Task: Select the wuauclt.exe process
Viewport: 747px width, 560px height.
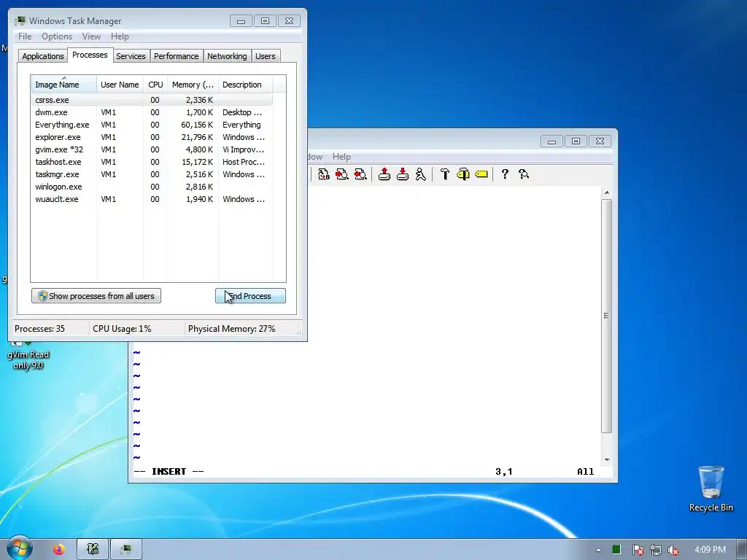Action: coord(152,199)
